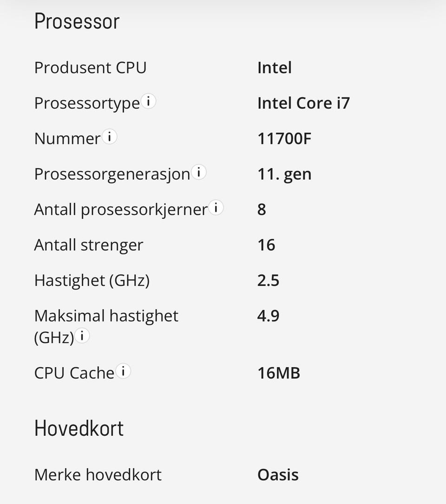This screenshot has width=446, height=504.
Task: Select the Hastighet (GHz) label
Action: click(x=92, y=280)
